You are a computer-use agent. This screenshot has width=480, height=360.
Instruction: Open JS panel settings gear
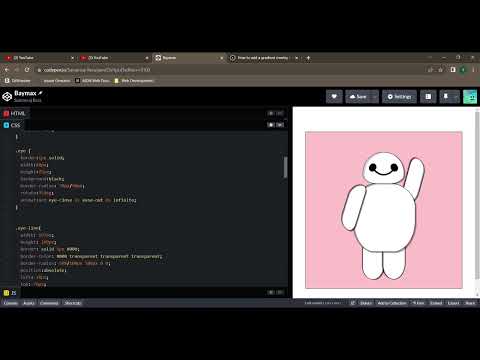271,292
